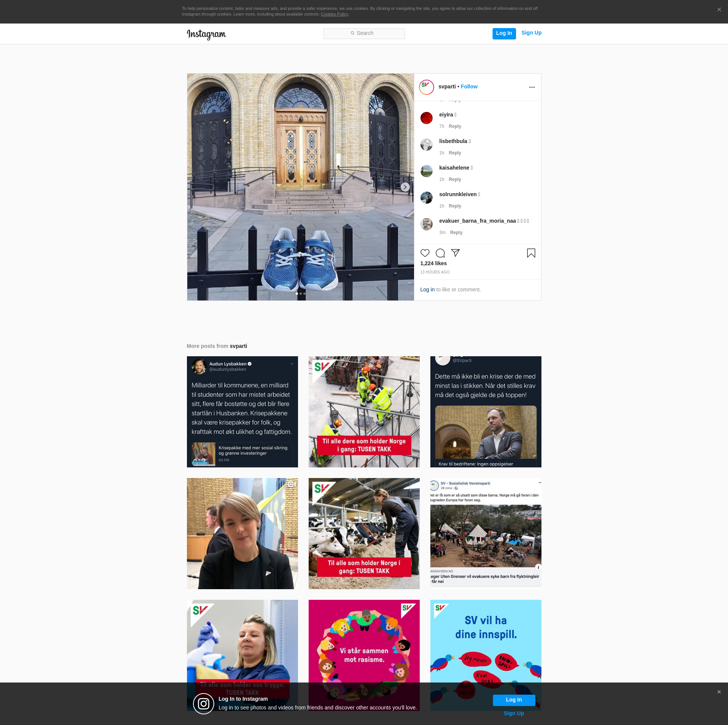The height and width of the screenshot is (725, 728).
Task: Open svparti profile avatar
Action: coord(427,87)
